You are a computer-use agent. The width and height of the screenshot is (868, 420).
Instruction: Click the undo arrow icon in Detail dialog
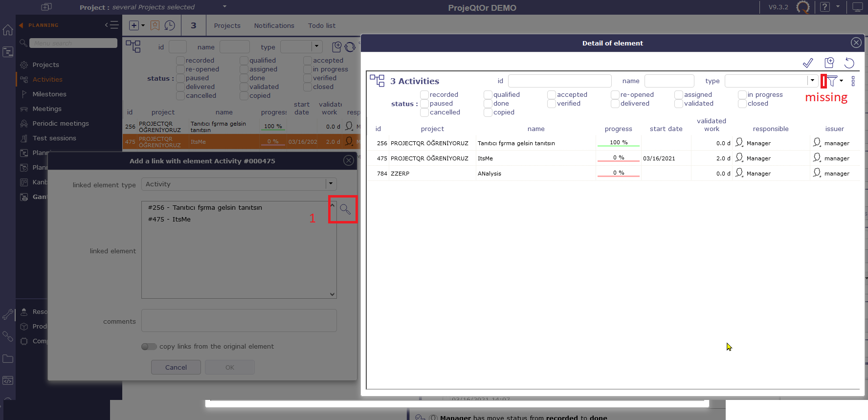(x=849, y=63)
